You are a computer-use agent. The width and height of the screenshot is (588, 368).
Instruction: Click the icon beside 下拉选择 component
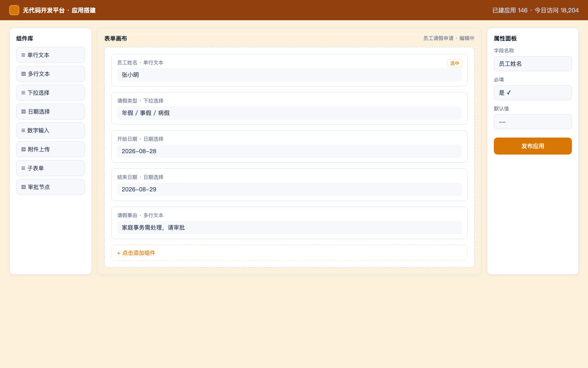point(23,93)
